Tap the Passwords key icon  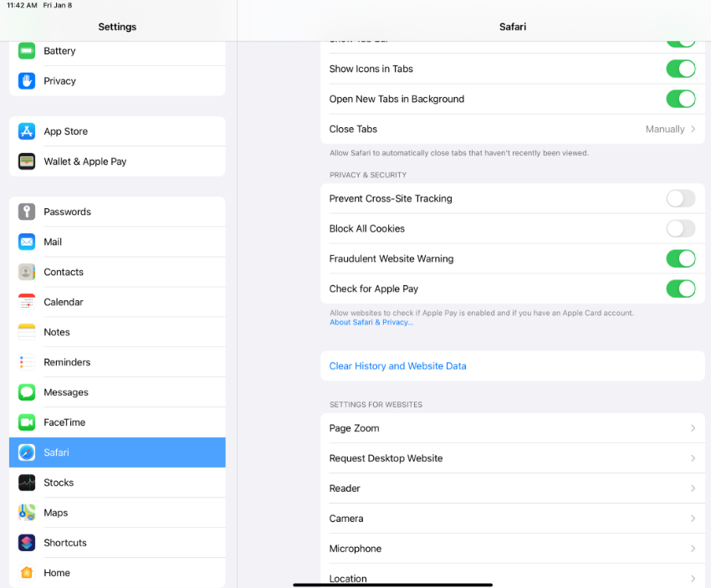pos(27,212)
